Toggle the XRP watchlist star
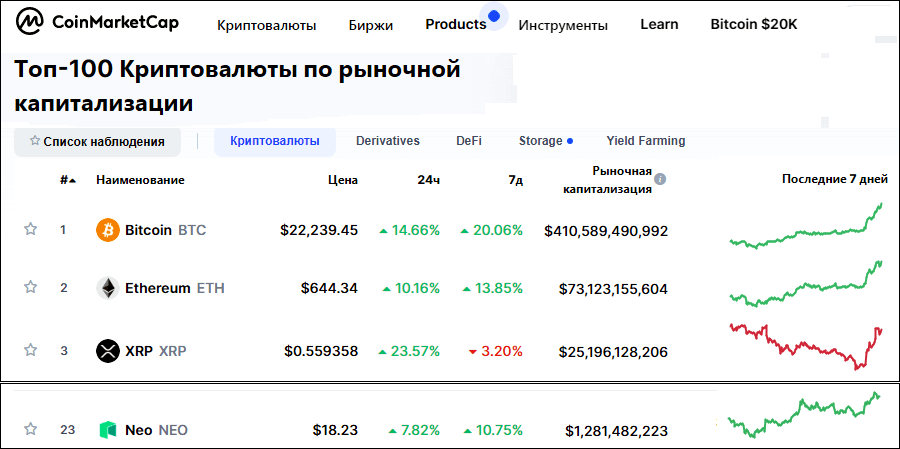Screen dimensions: 900x449 30,351
